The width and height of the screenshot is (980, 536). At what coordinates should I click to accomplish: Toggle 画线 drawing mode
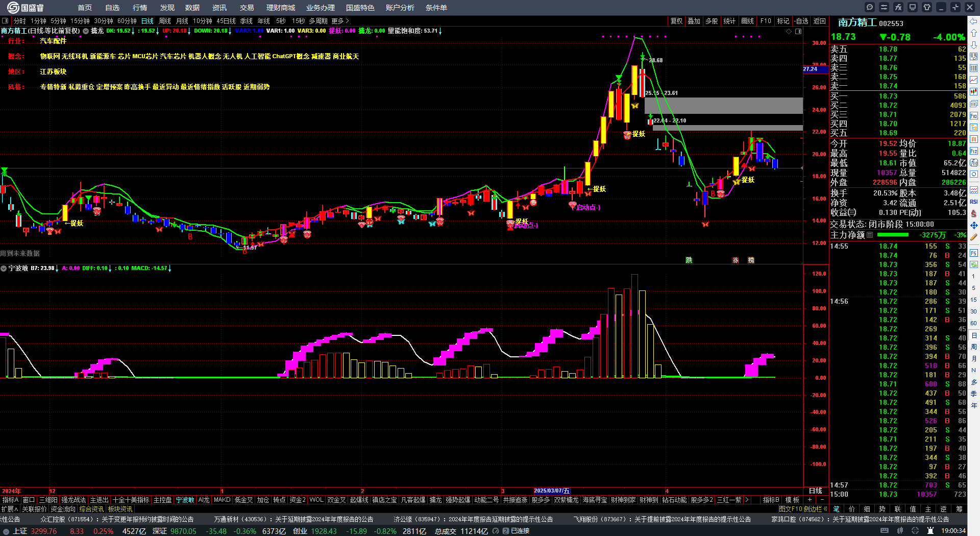747,21
